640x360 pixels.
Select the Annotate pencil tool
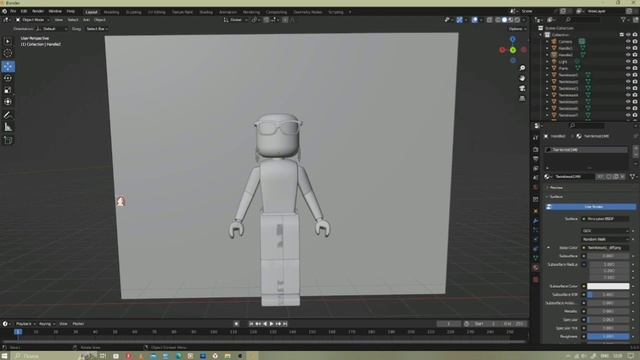8,115
